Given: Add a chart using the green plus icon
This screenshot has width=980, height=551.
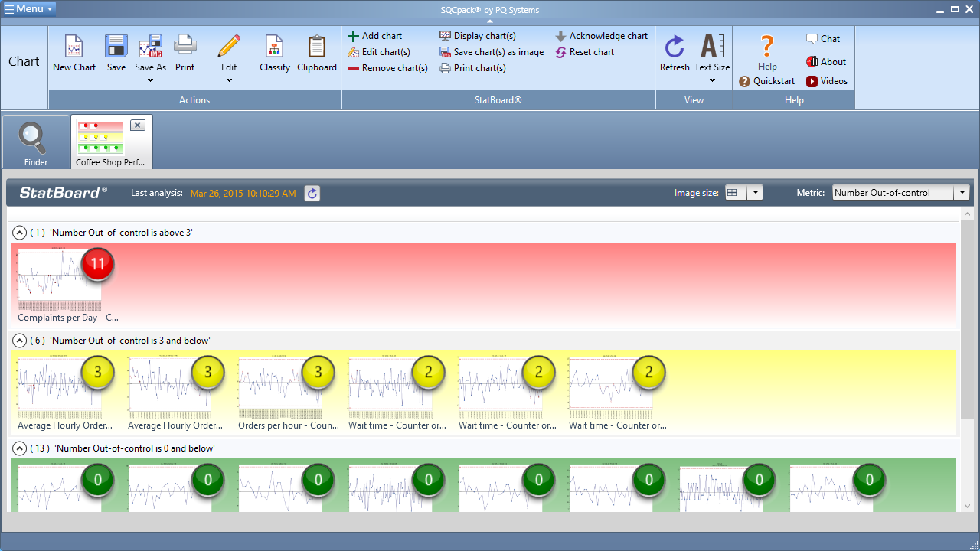Looking at the screenshot, I should [x=354, y=35].
